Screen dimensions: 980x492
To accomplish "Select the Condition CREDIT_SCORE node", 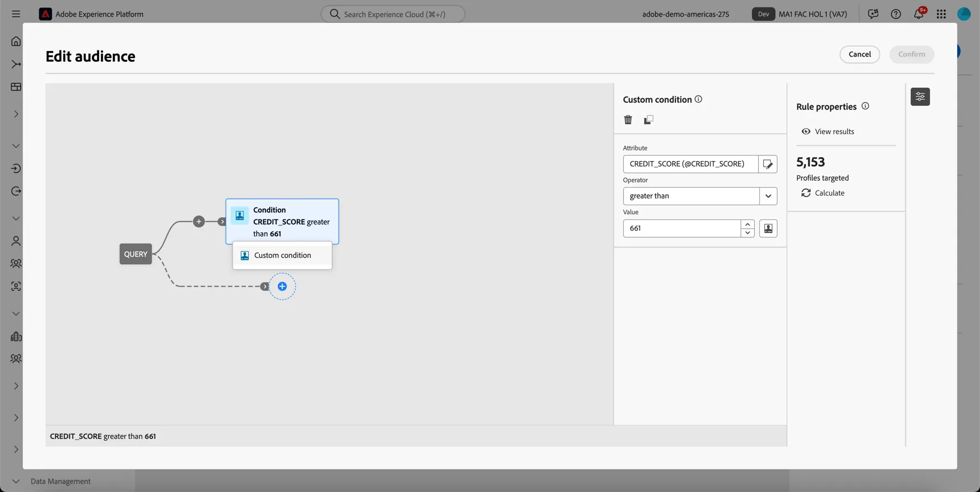I will (282, 222).
